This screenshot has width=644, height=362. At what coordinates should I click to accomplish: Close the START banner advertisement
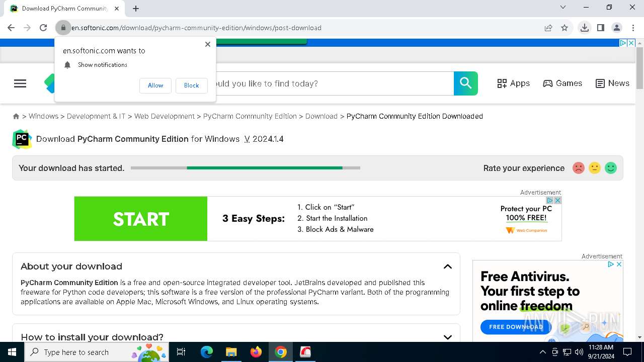pyautogui.click(x=557, y=200)
